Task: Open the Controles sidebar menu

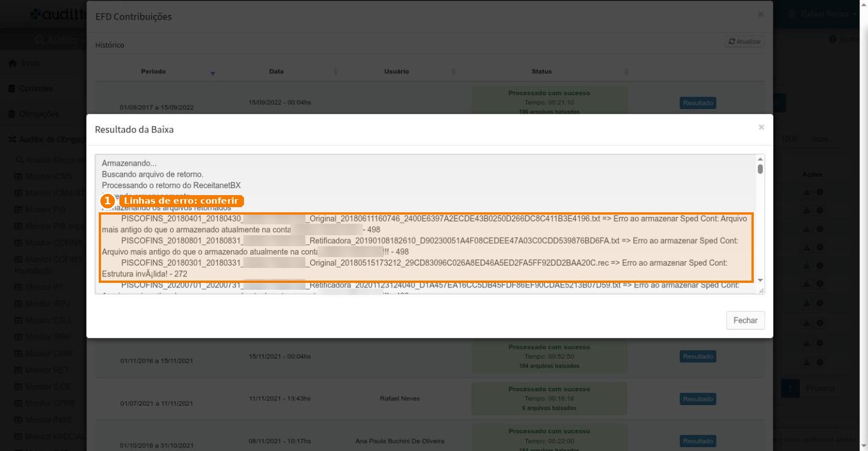Action: pyautogui.click(x=30, y=88)
